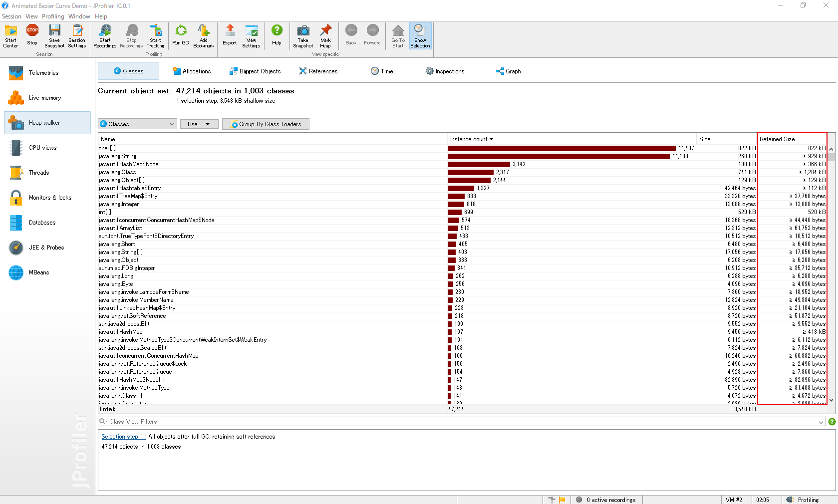
Task: Go To Start of selection
Action: tap(398, 36)
